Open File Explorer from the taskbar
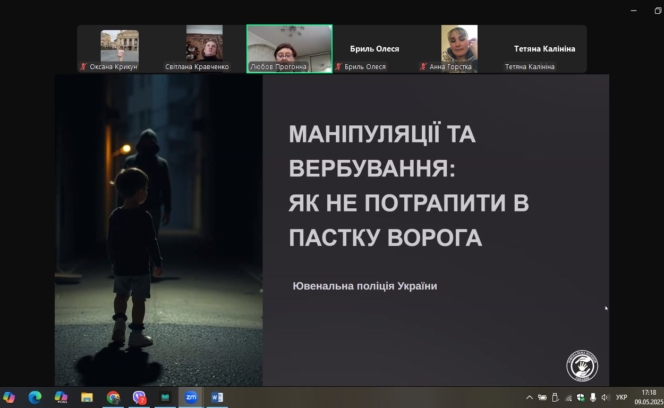Screen dimensions: 664x408 (x=87, y=397)
